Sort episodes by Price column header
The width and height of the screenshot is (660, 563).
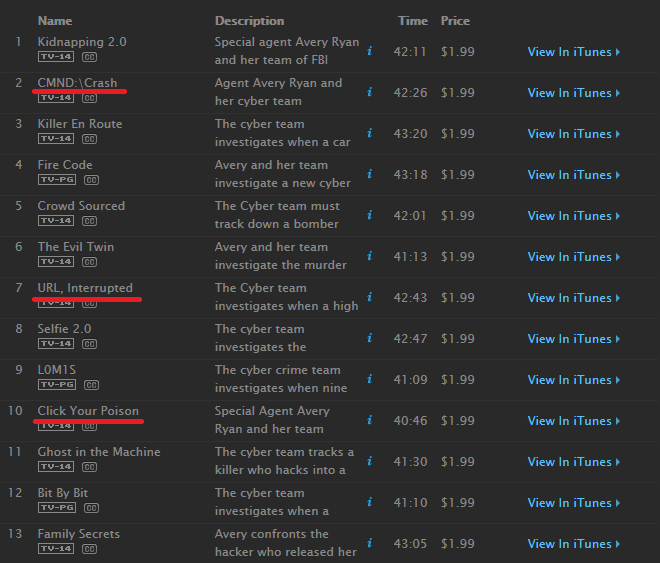(x=455, y=21)
